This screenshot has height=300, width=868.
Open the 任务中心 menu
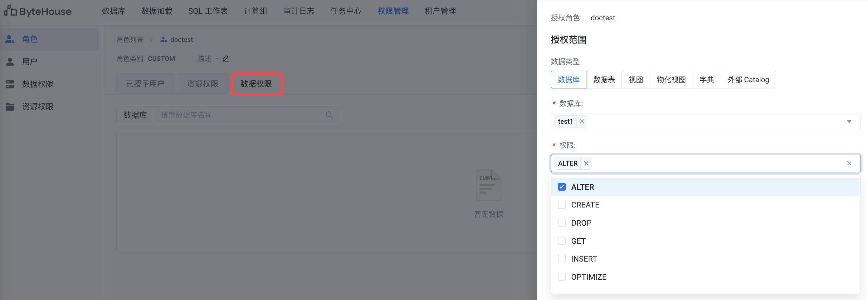coord(346,11)
